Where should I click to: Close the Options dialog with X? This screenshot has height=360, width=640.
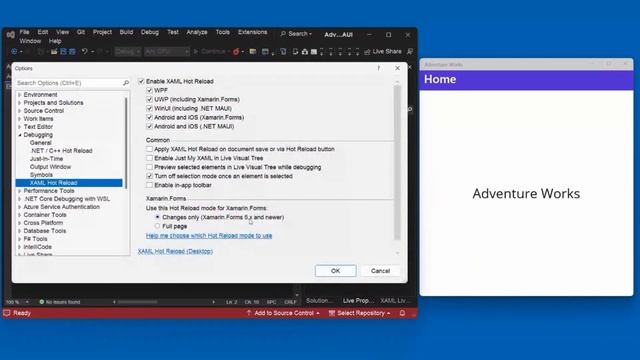click(x=397, y=68)
